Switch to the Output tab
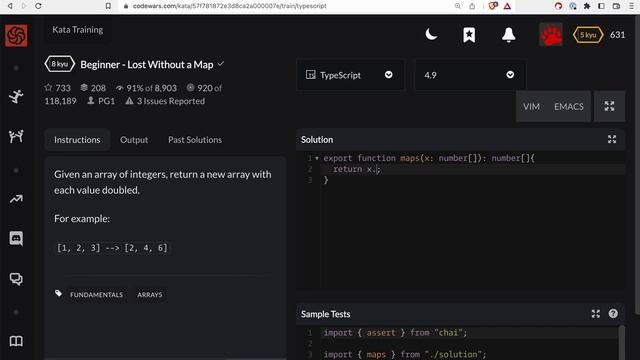640x360 pixels. click(134, 140)
